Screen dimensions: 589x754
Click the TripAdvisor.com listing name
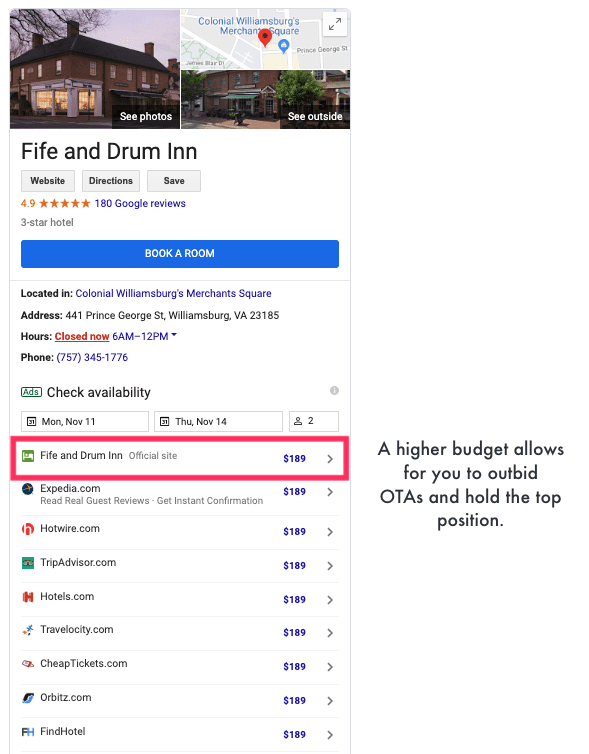coord(78,563)
